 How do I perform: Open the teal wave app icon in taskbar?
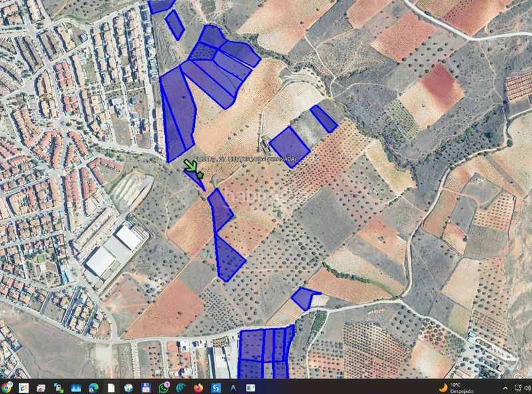coord(181,387)
